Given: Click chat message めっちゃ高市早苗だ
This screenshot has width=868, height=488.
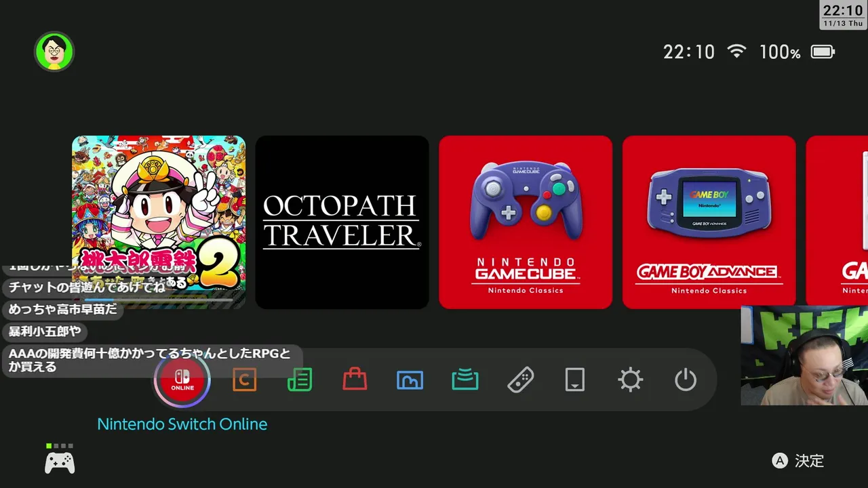Looking at the screenshot, I should (62, 309).
